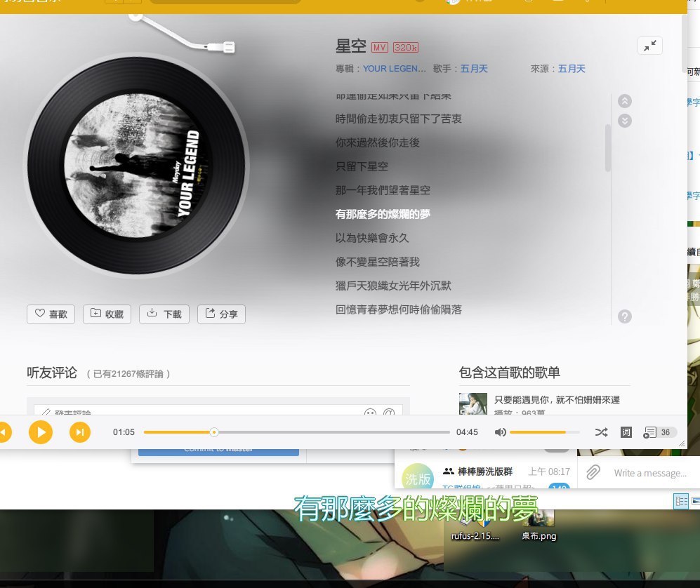The height and width of the screenshot is (588, 700).
Task: Toggle shuffle playback mode
Action: pyautogui.click(x=601, y=432)
